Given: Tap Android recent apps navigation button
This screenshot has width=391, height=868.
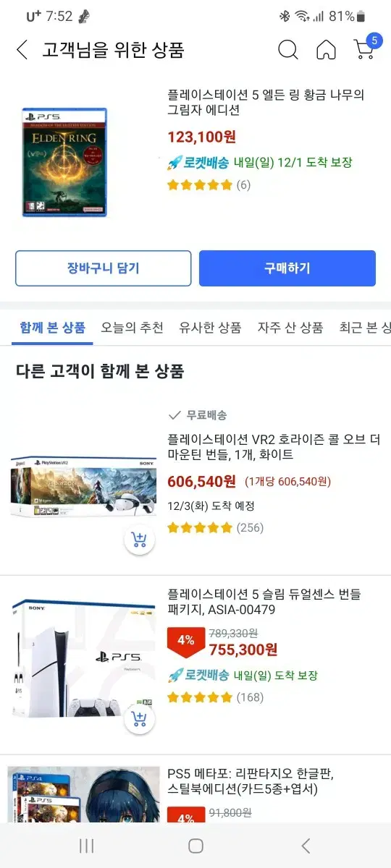Looking at the screenshot, I should 86,846.
